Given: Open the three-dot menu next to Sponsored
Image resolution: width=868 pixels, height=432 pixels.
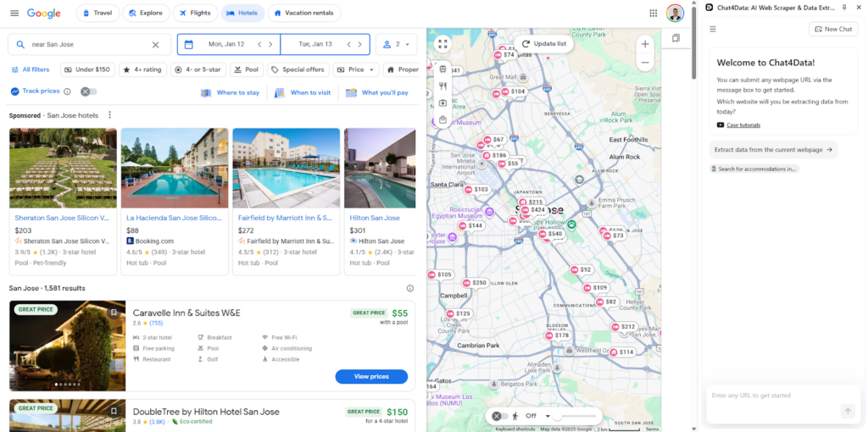Looking at the screenshot, I should click(109, 115).
